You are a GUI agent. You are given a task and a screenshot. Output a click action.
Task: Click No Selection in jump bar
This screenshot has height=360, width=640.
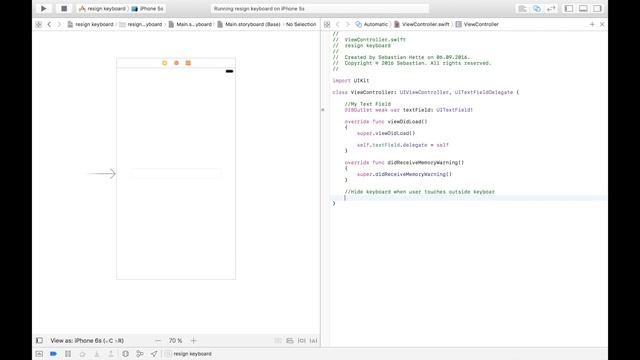301,24
